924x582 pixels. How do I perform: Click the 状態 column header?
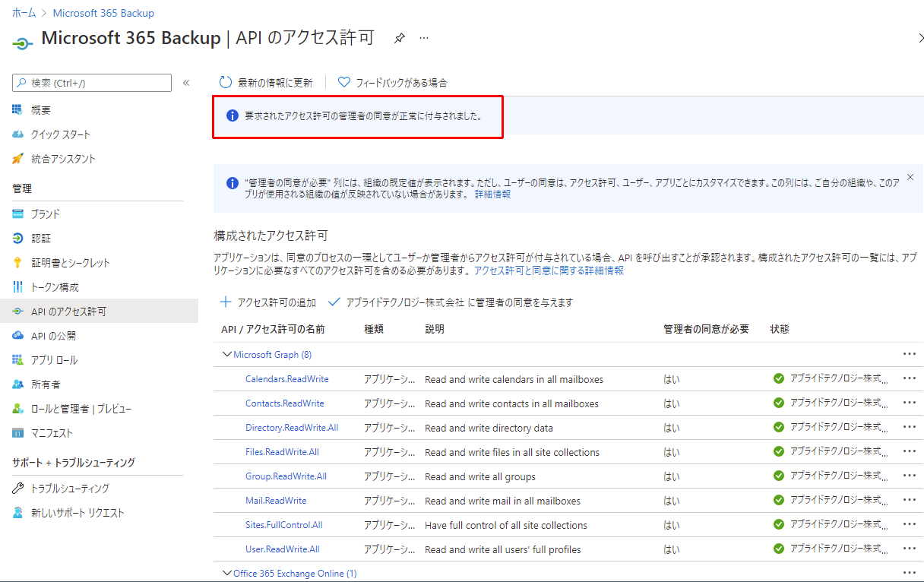pyautogui.click(x=780, y=329)
